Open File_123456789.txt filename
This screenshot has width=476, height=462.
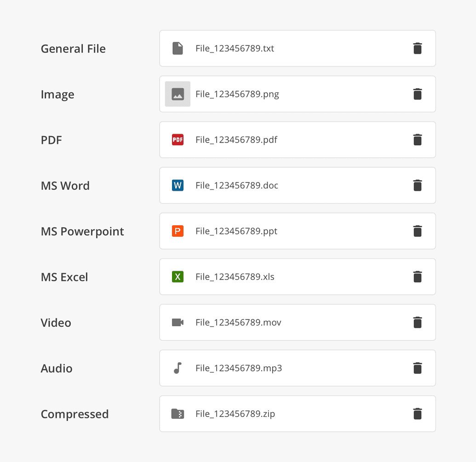tap(235, 49)
